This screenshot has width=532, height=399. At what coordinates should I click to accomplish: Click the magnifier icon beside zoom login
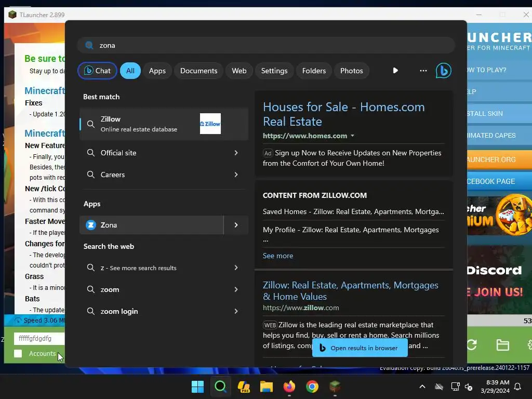tap(90, 311)
